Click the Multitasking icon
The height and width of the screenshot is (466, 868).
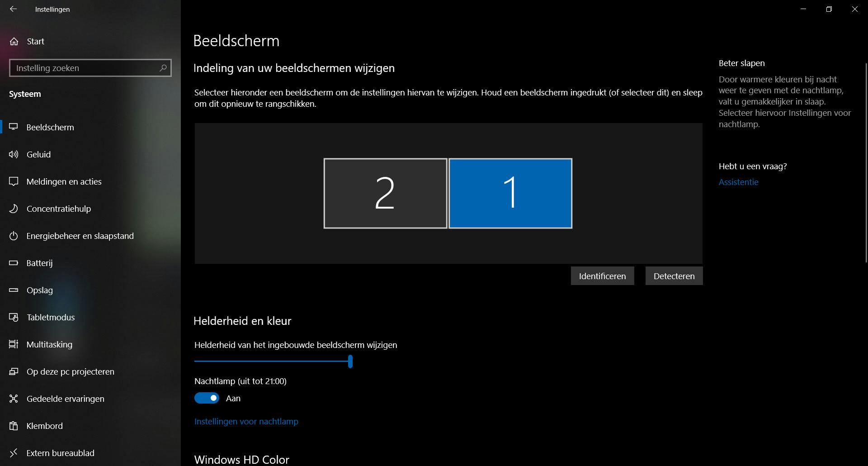tap(14, 344)
